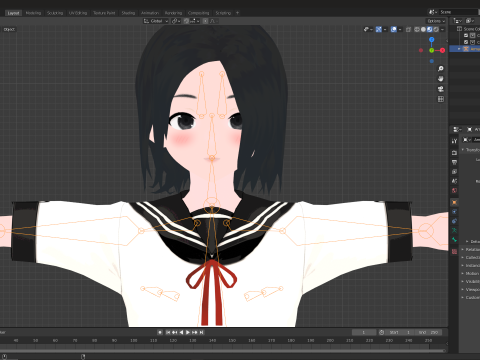Viewport: 480px width, 360px height.
Task: Open the transform pivot point dropdown
Action: (x=176, y=21)
